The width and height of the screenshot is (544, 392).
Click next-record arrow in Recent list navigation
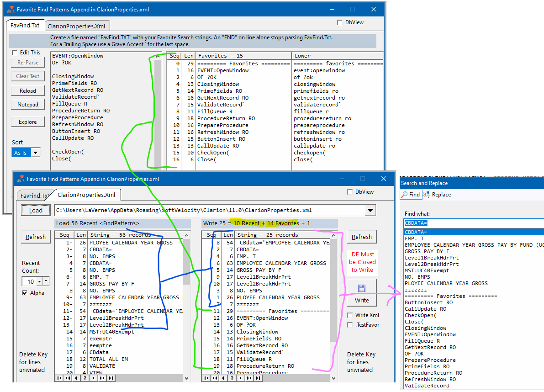point(94,378)
